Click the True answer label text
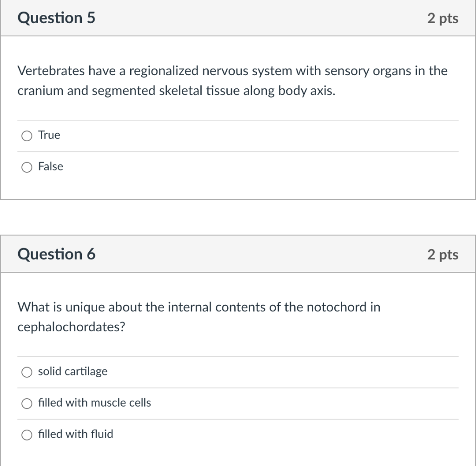Image resolution: width=476 pixels, height=466 pixels. pyautogui.click(x=49, y=135)
